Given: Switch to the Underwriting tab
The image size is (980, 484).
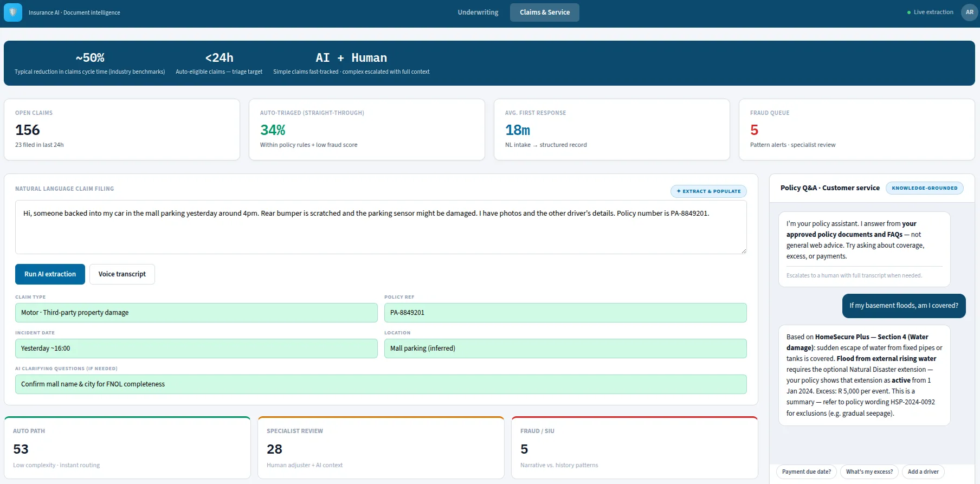Looking at the screenshot, I should click(x=478, y=12).
